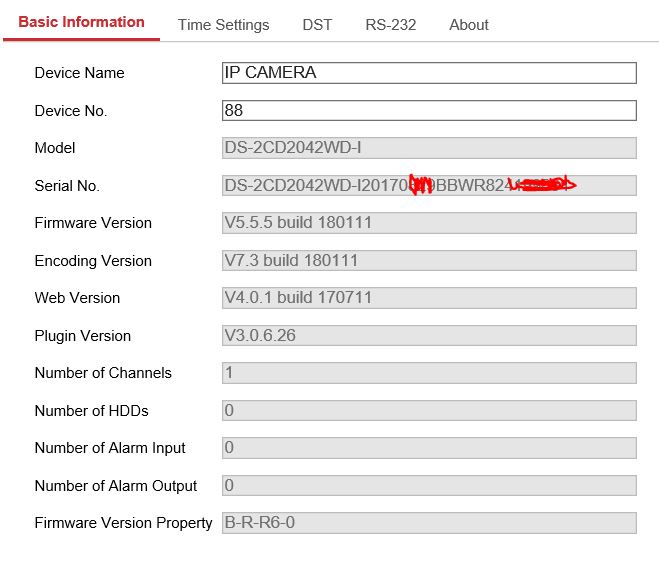Screen dimensions: 659x562
Task: Open the DST tab
Action: pyautogui.click(x=317, y=25)
